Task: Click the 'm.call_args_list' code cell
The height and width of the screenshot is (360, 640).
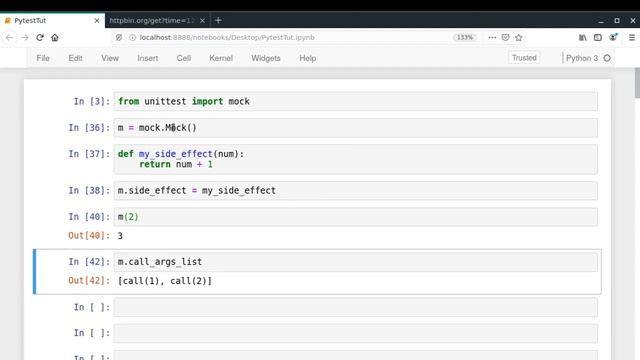Action: click(x=356, y=262)
